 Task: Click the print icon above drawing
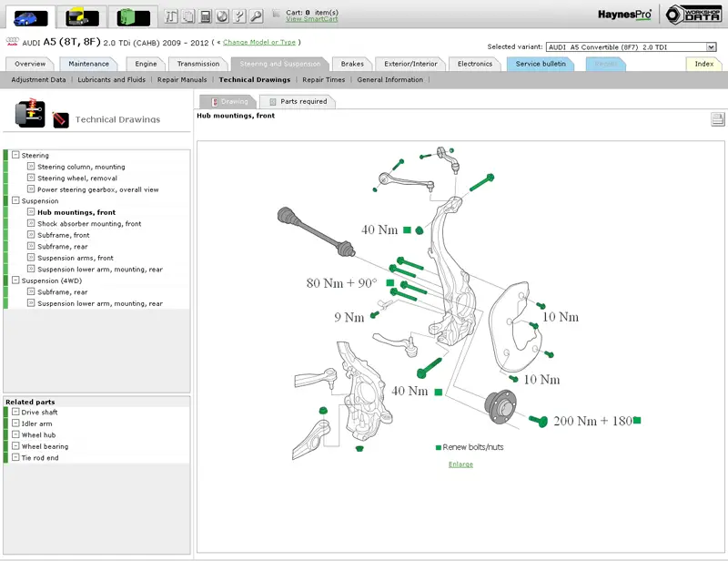(717, 119)
